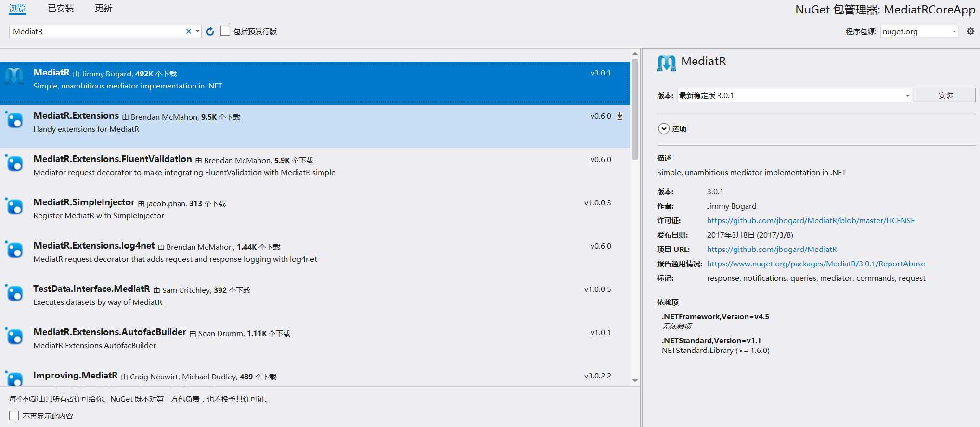Click the MediatR.Extensions package icon

pyautogui.click(x=14, y=119)
